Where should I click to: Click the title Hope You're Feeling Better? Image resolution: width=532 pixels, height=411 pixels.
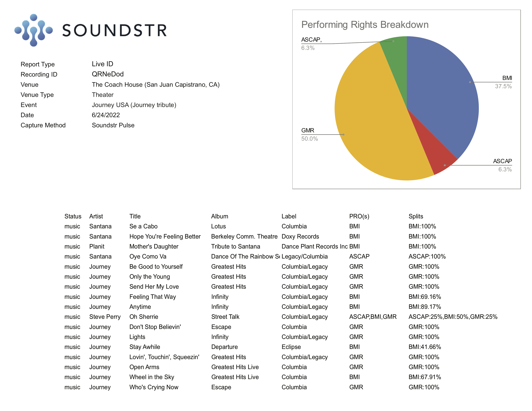tap(165, 236)
